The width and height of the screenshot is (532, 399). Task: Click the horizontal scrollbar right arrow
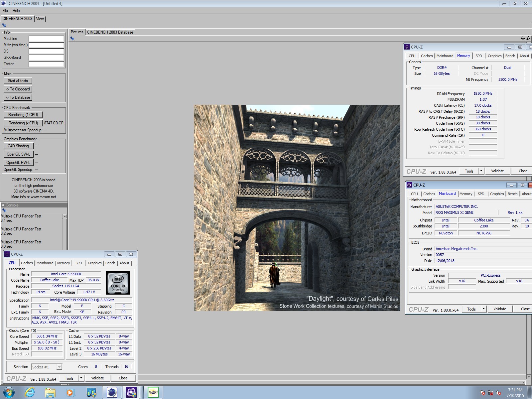523,383
